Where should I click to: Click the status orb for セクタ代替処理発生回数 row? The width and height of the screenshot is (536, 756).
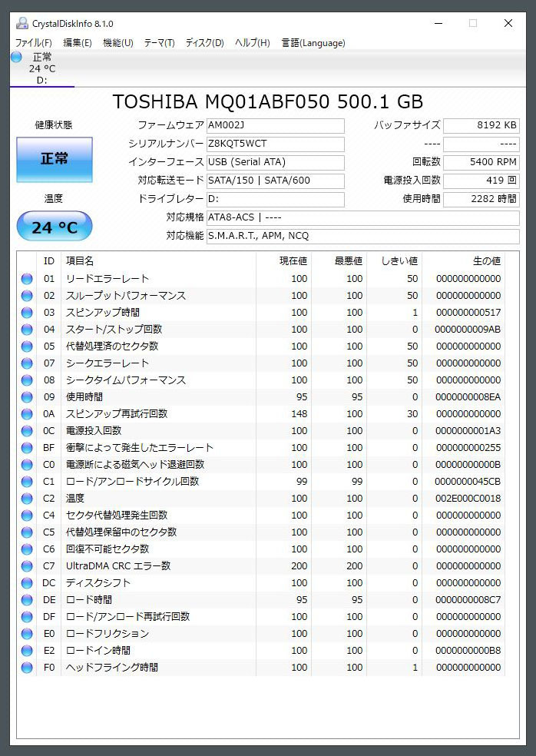click(27, 515)
